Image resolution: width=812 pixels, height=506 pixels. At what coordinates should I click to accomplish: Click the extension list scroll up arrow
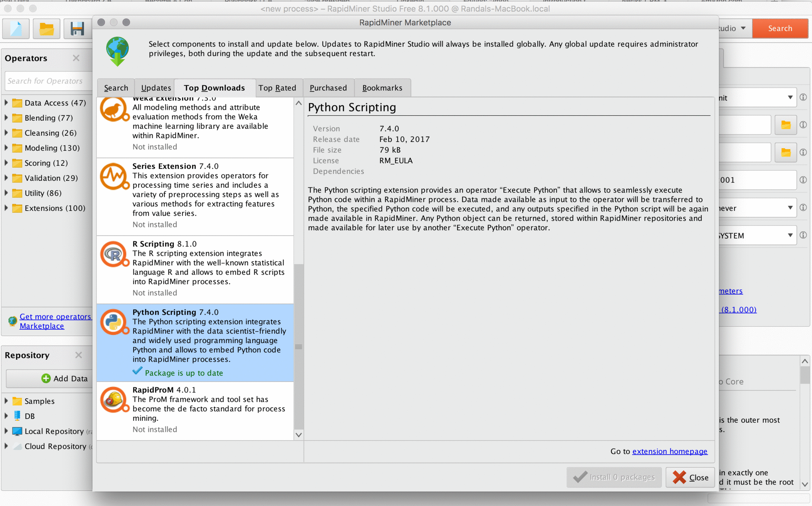298,103
